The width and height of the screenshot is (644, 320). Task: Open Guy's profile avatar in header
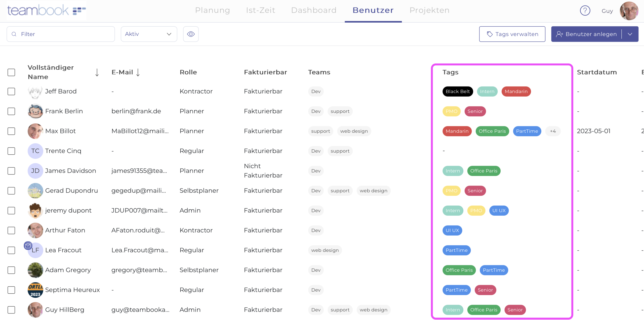pos(629,11)
